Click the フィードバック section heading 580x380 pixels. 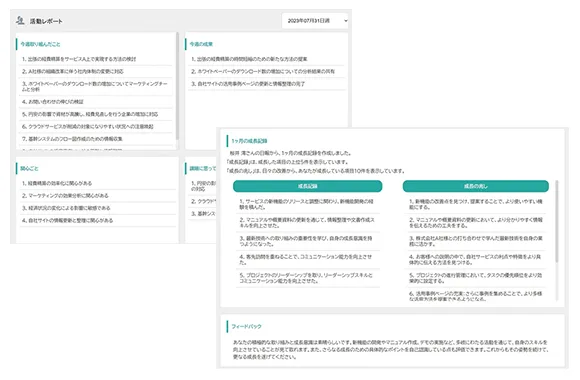[246, 327]
